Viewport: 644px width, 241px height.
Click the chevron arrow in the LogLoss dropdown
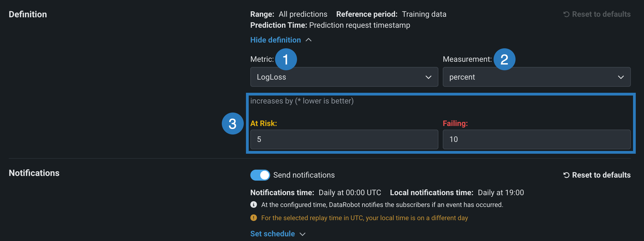tap(428, 77)
